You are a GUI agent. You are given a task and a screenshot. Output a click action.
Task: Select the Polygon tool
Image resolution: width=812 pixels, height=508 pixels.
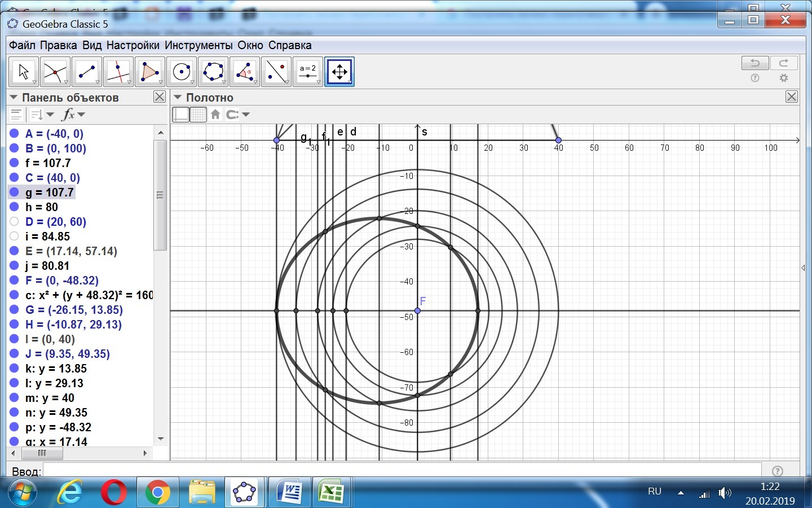click(149, 72)
